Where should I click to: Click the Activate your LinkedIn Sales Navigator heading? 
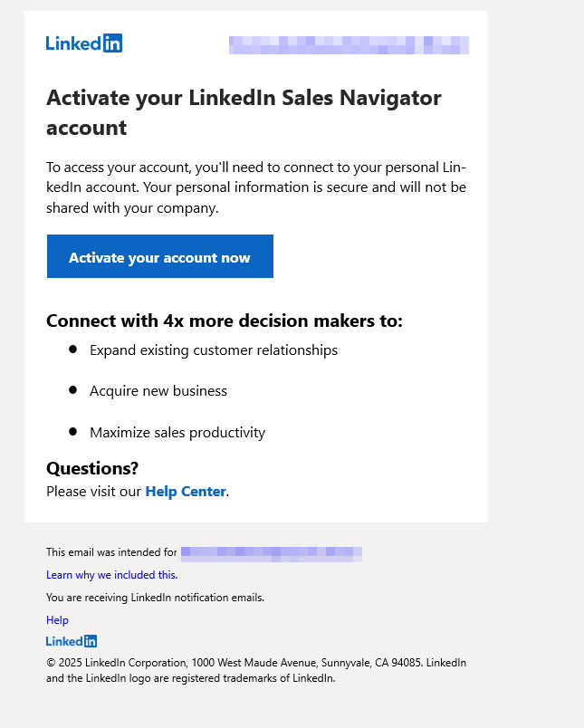pyautogui.click(x=244, y=112)
